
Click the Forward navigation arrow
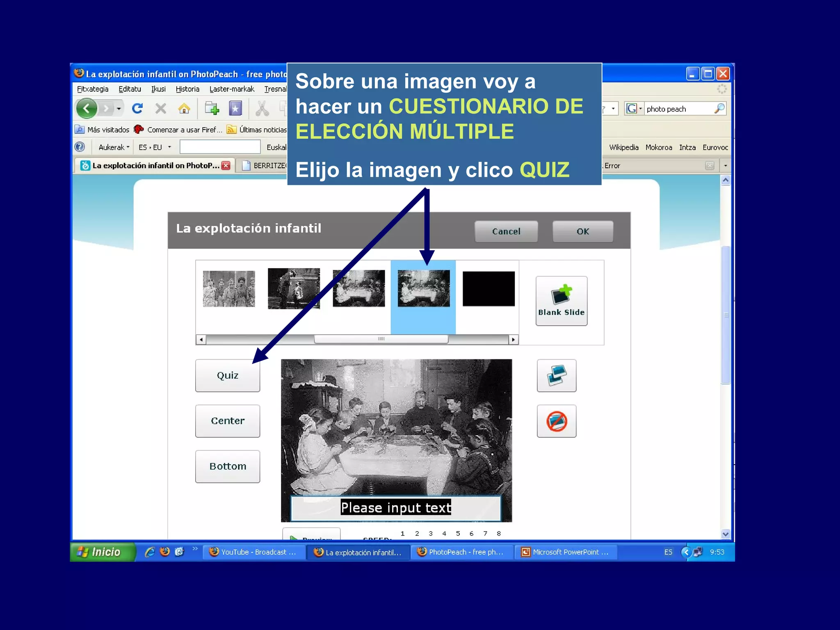106,109
